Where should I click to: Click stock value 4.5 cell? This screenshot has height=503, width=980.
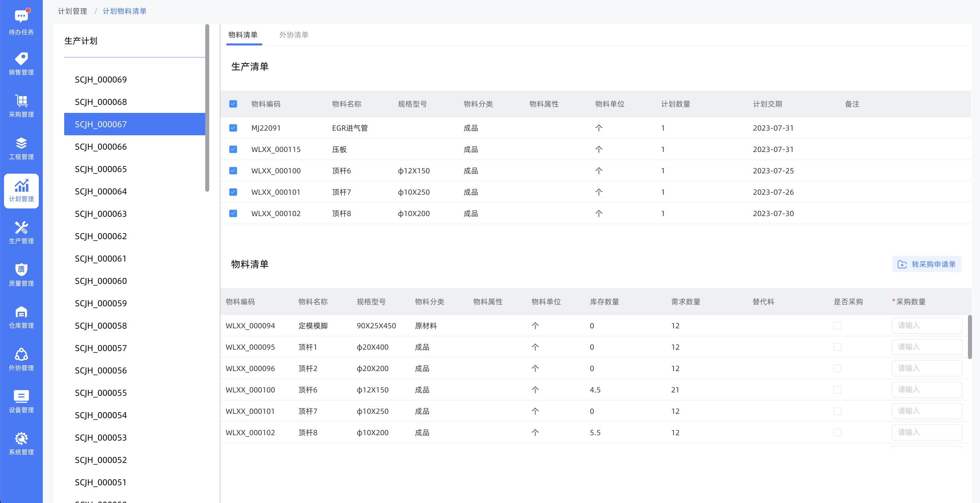(x=595, y=390)
